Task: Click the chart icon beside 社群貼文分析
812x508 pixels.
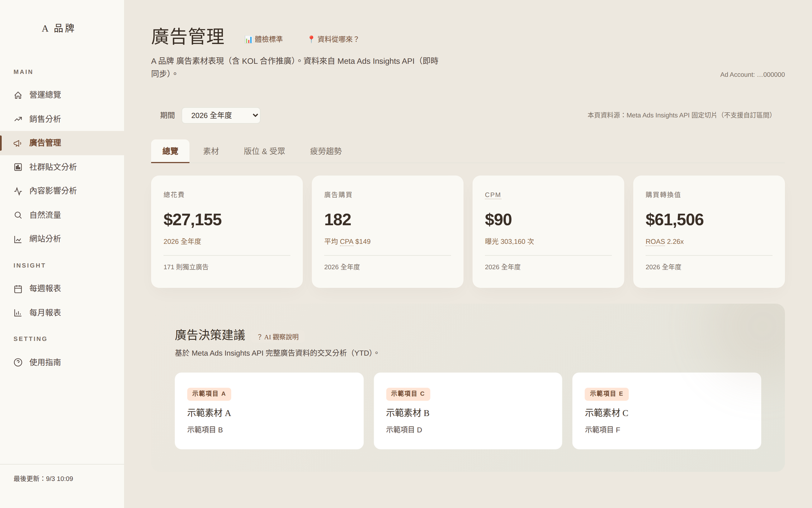Action: point(18,167)
